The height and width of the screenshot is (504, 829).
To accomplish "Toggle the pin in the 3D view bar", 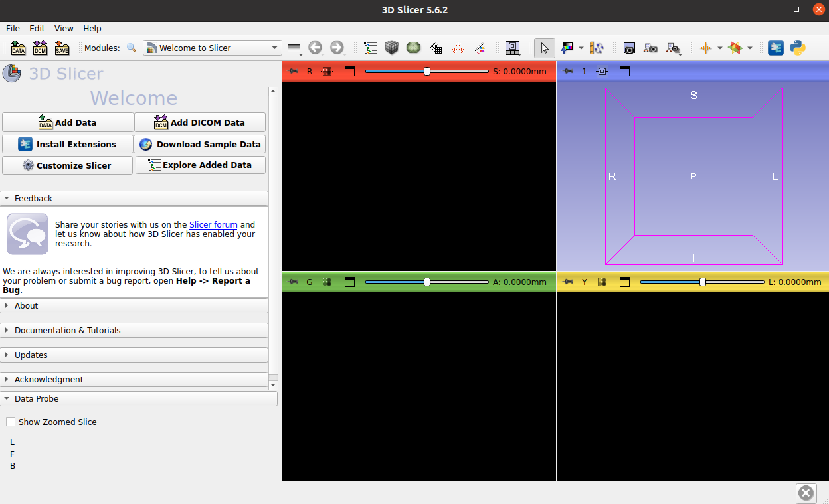I will [567, 71].
